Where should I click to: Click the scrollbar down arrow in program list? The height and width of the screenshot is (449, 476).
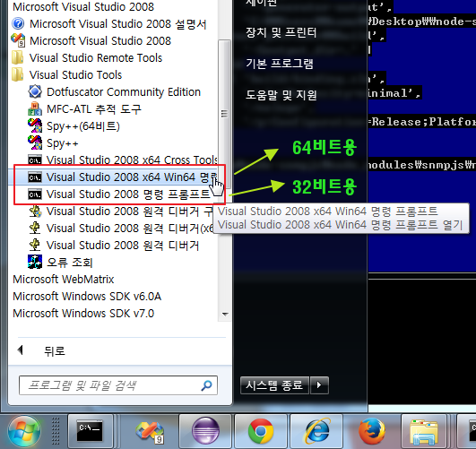(x=225, y=315)
